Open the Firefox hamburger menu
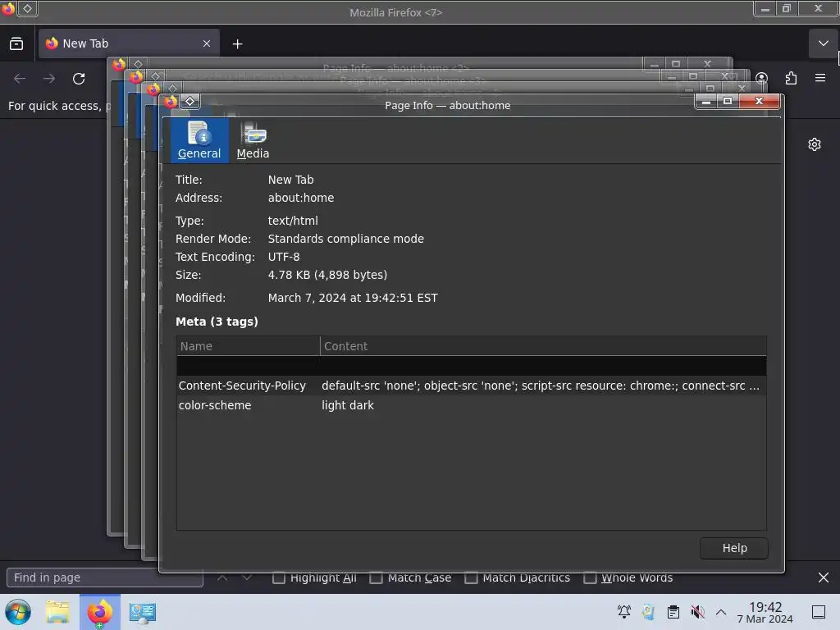 click(x=820, y=78)
